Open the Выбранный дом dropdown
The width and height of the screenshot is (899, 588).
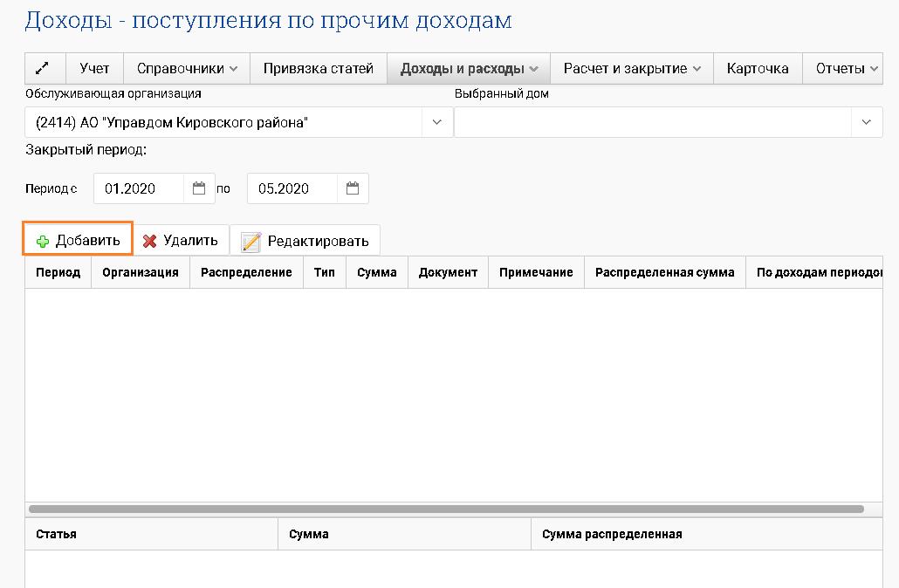(x=866, y=122)
